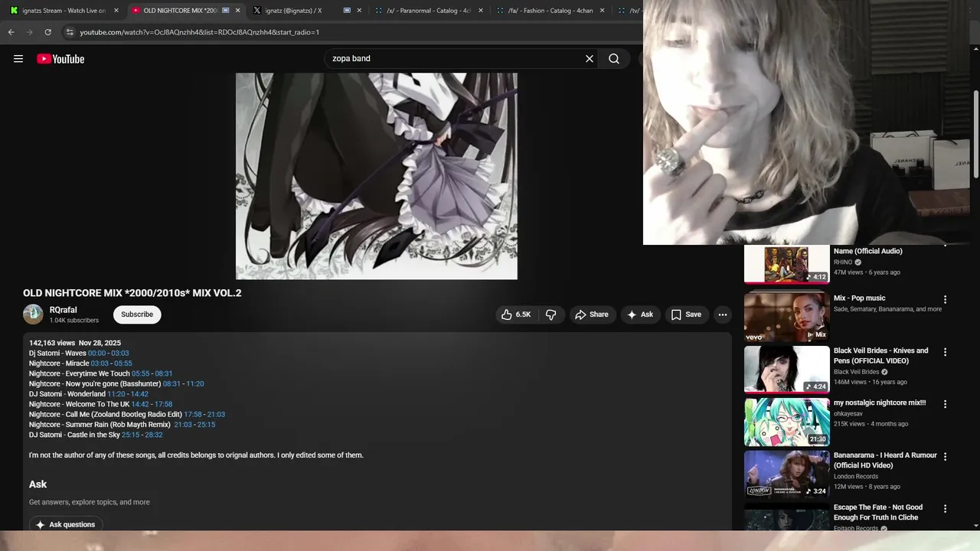Open options menu for nostalgic nightcore mix
Image resolution: width=980 pixels, height=551 pixels.
pos(945,404)
